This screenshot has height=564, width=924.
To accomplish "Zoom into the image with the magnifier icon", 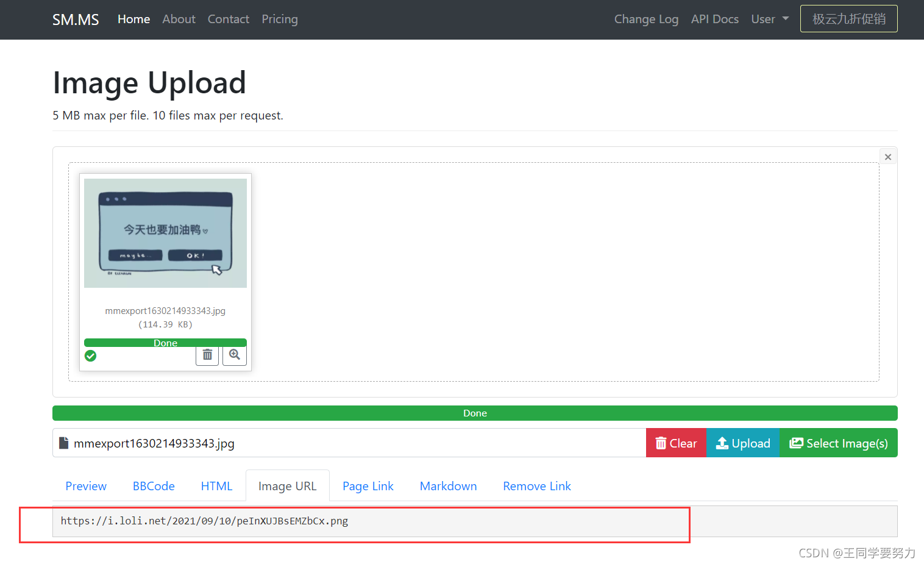I will point(235,355).
